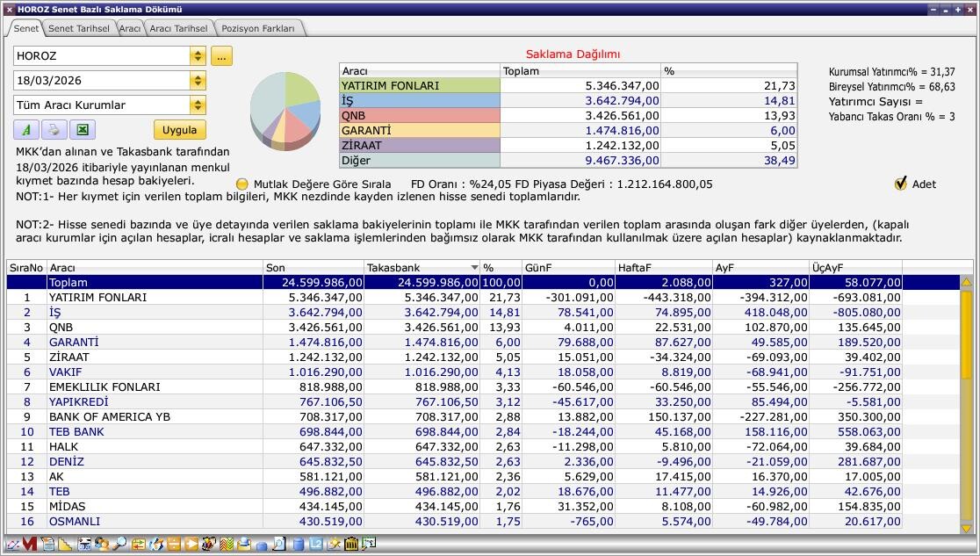The width and height of the screenshot is (980, 556).
Task: Switch to the 'Senet Tarihsel' tab
Action: tap(78, 28)
